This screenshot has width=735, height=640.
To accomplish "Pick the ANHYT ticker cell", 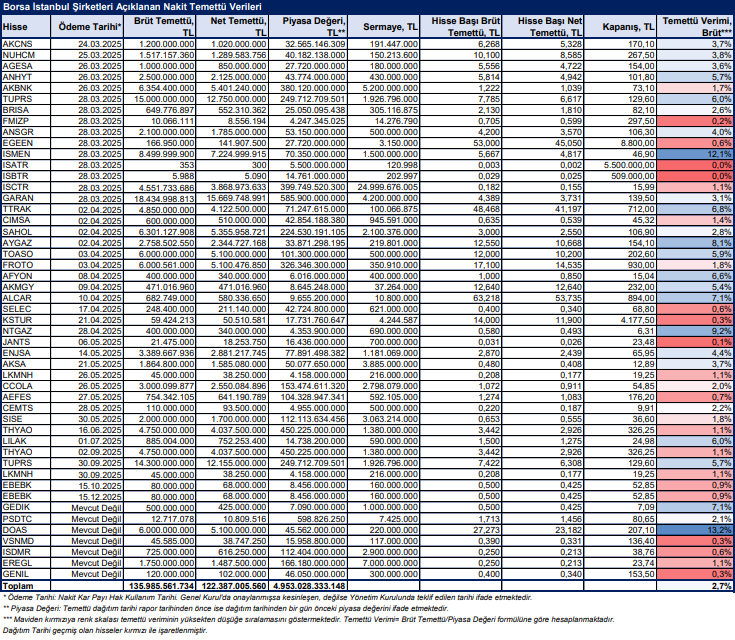I will (x=26, y=77).
